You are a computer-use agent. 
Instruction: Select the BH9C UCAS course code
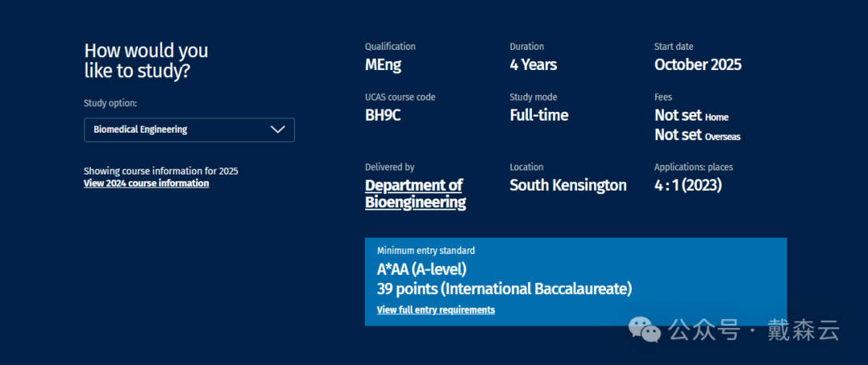[x=383, y=115]
